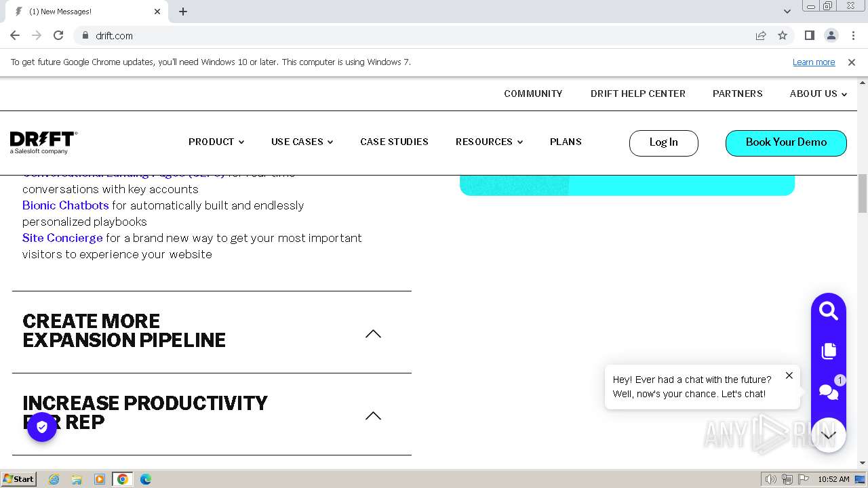Expand the Product menu
The height and width of the screenshot is (488, 868).
click(216, 142)
